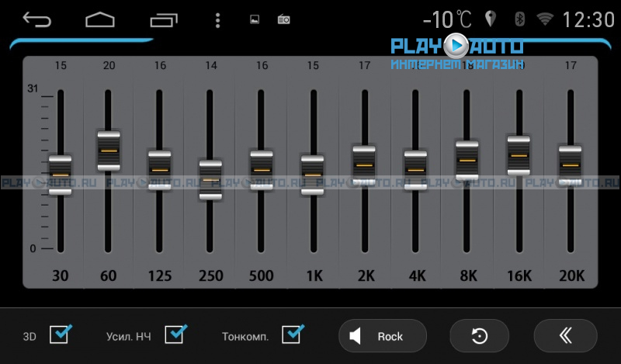621x364 pixels.
Task: Tap the radio notification icon
Action: point(283,19)
